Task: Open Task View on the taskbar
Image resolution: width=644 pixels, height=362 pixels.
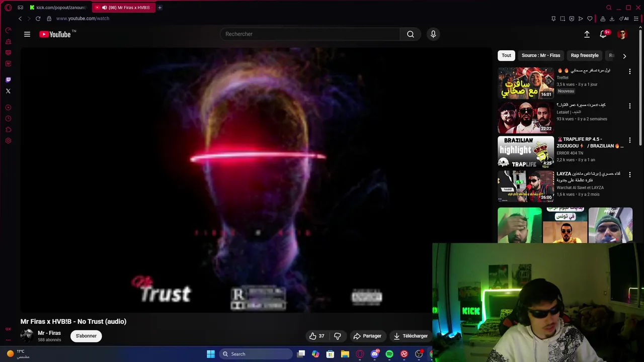Action: pos(301,354)
